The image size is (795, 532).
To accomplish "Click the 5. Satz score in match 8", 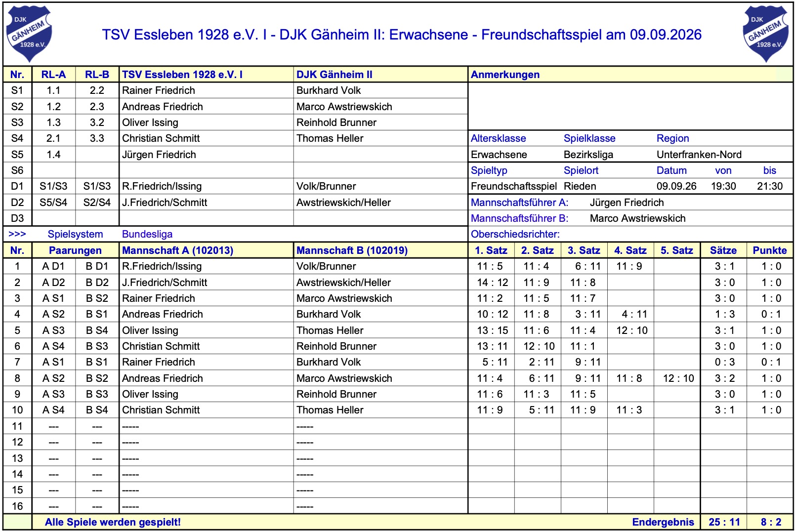I will [678, 378].
